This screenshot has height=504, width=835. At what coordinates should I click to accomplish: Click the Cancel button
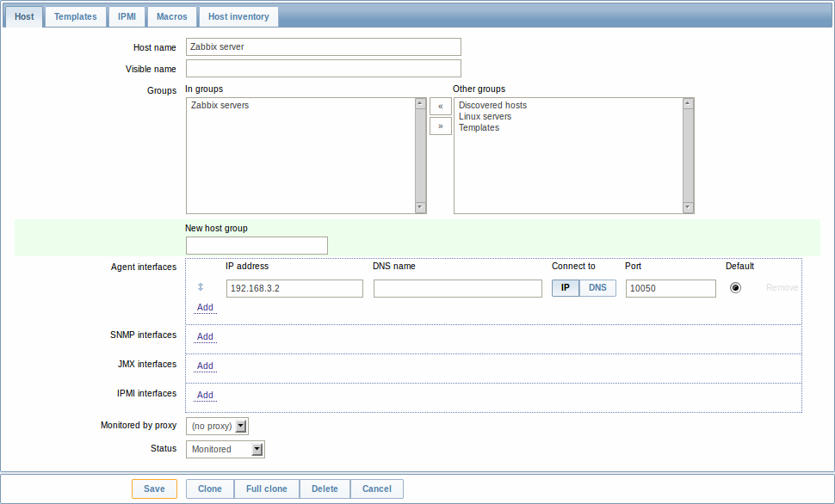tap(376, 489)
